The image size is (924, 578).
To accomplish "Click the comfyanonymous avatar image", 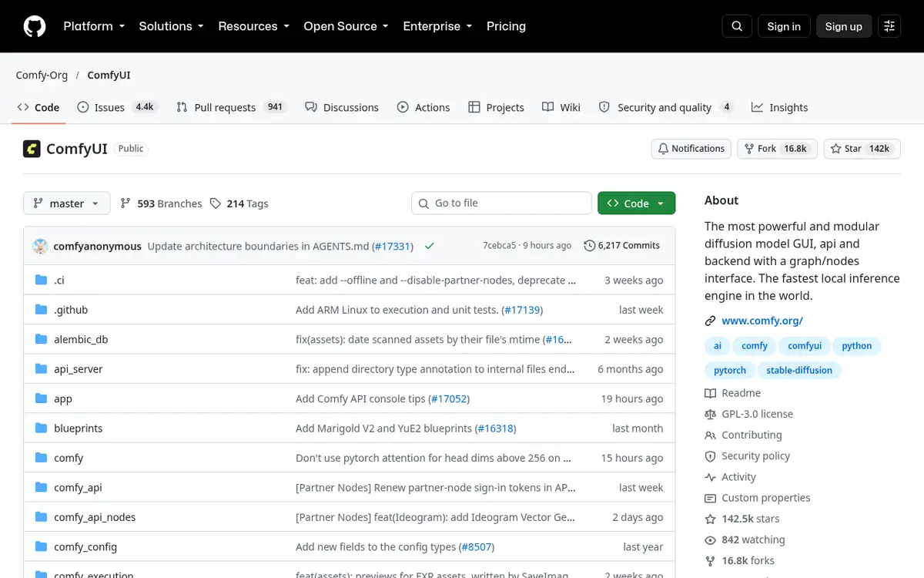I will 40,246.
